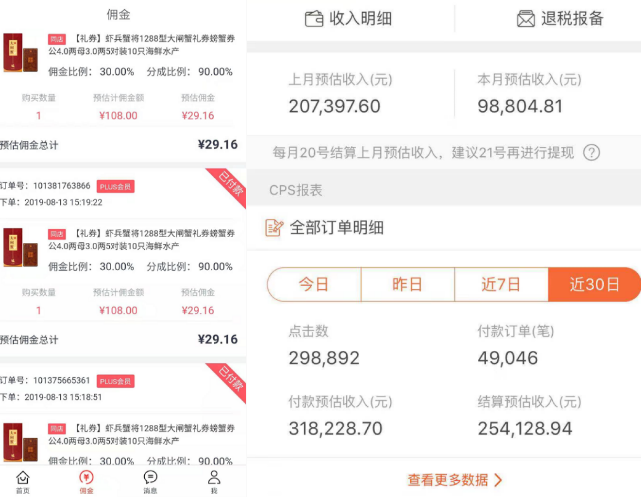The image size is (641, 497).
Task: Tap the 上月预估收入 amount 207,397.60
Action: [334, 106]
